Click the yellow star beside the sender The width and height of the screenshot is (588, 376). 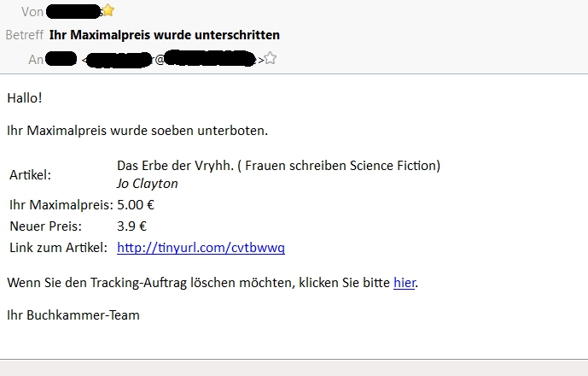click(x=108, y=11)
